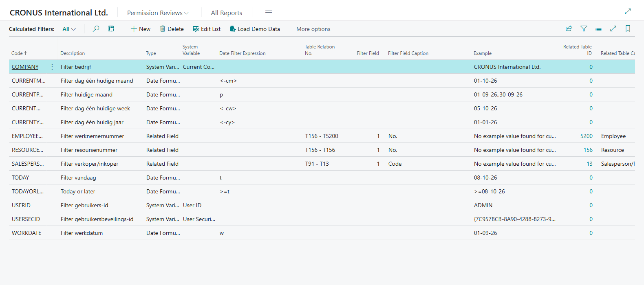The image size is (644, 285).
Task: Click the '>=08-10-26' example value
Action: click(490, 191)
